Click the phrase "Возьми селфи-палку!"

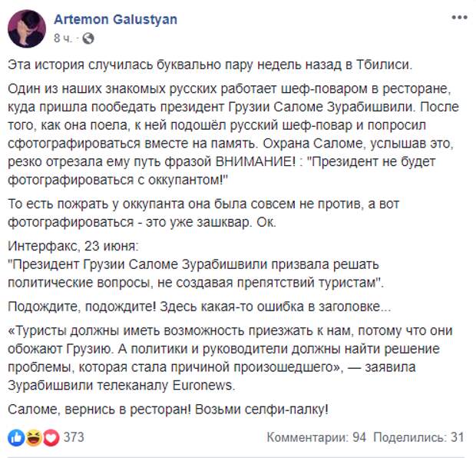pos(262,409)
